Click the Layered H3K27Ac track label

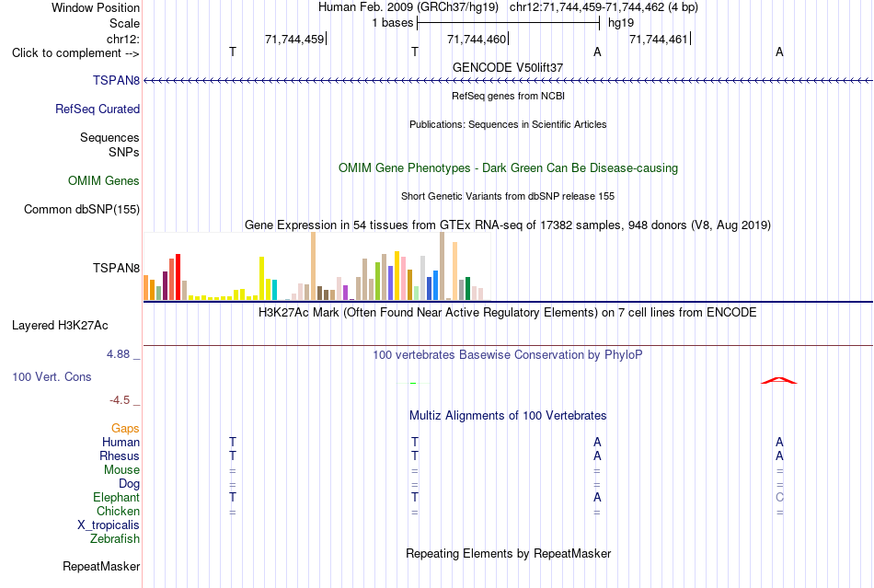(x=60, y=325)
